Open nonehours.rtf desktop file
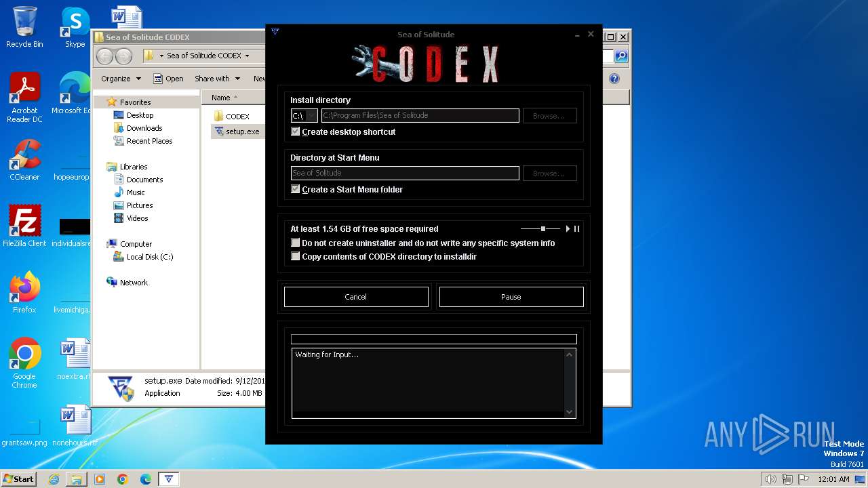The image size is (868, 488). [x=75, y=426]
